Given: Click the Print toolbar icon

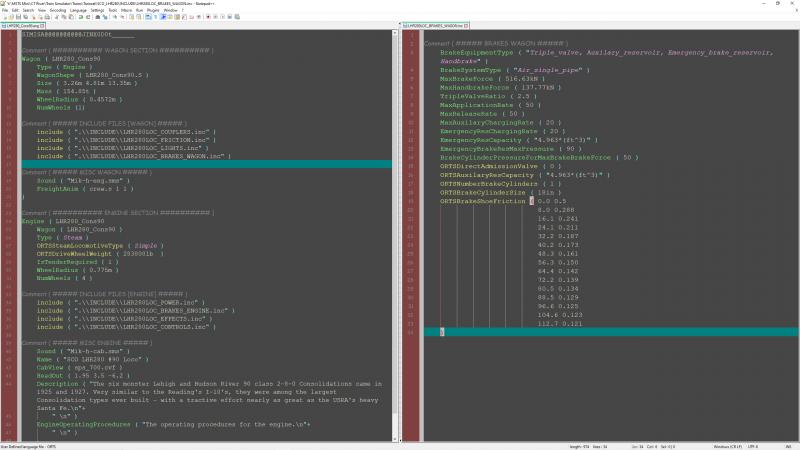Looking at the screenshot, I should click(x=47, y=17).
